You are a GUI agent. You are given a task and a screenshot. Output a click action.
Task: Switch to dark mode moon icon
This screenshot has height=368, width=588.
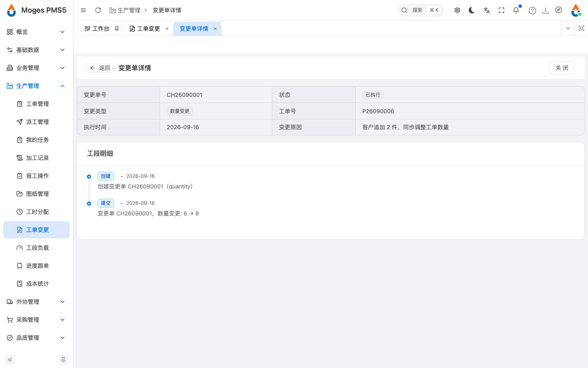[472, 10]
